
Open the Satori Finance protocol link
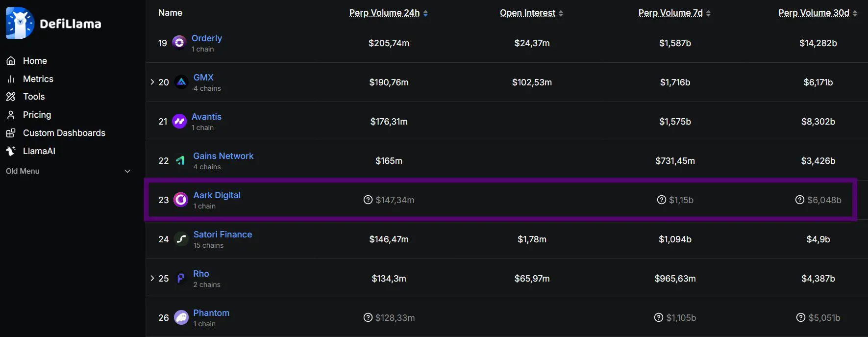coord(223,234)
